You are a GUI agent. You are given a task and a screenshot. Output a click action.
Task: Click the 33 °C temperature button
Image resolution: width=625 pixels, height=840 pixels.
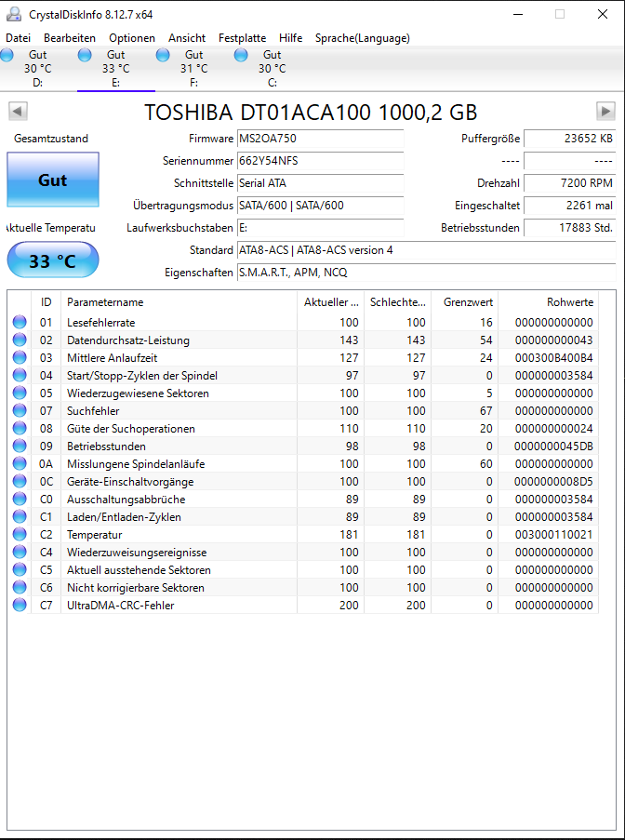click(52, 260)
